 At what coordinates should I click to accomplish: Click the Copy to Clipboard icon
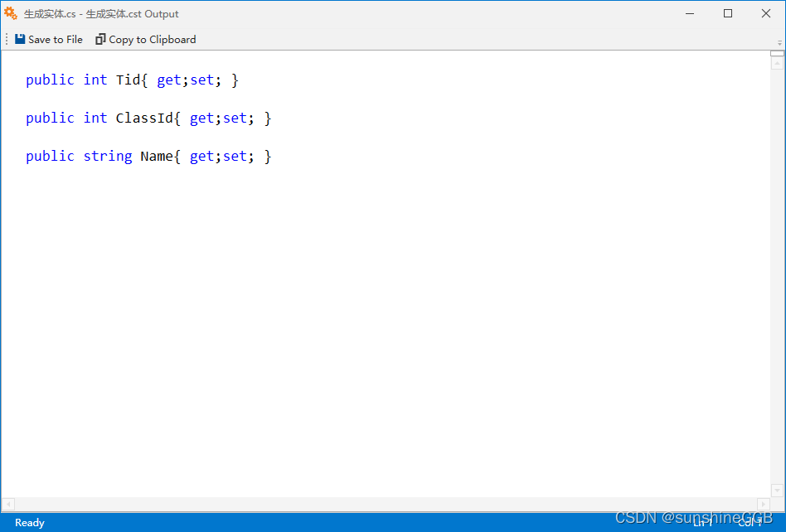(x=100, y=39)
